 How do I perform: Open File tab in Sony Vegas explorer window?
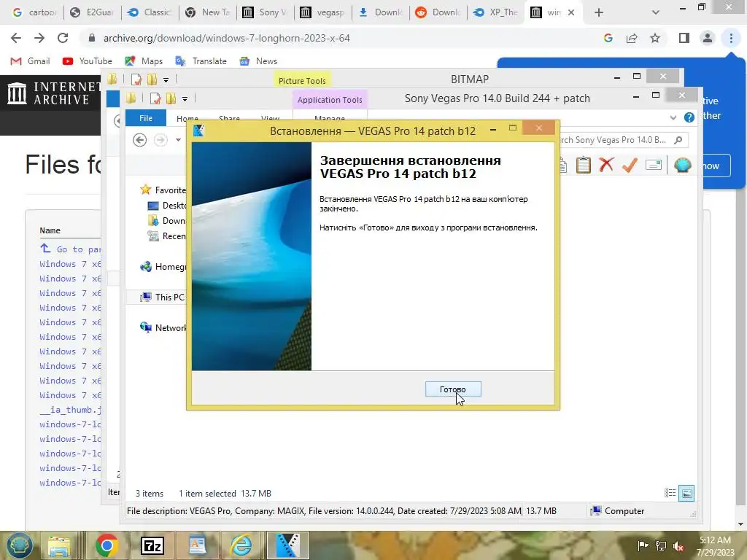[x=146, y=117]
